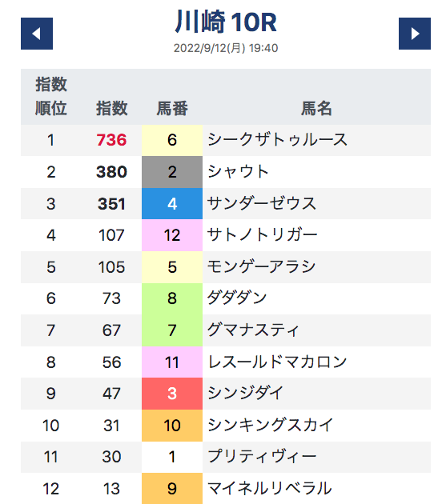
Task: Click the horse name シークザトゥルース
Action: [x=277, y=140]
